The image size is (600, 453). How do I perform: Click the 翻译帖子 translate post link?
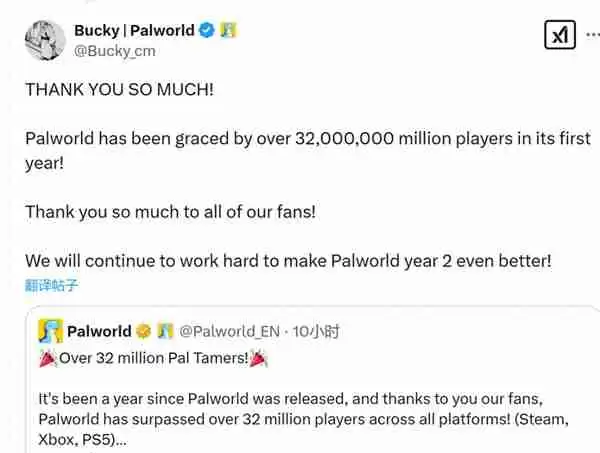click(x=52, y=285)
